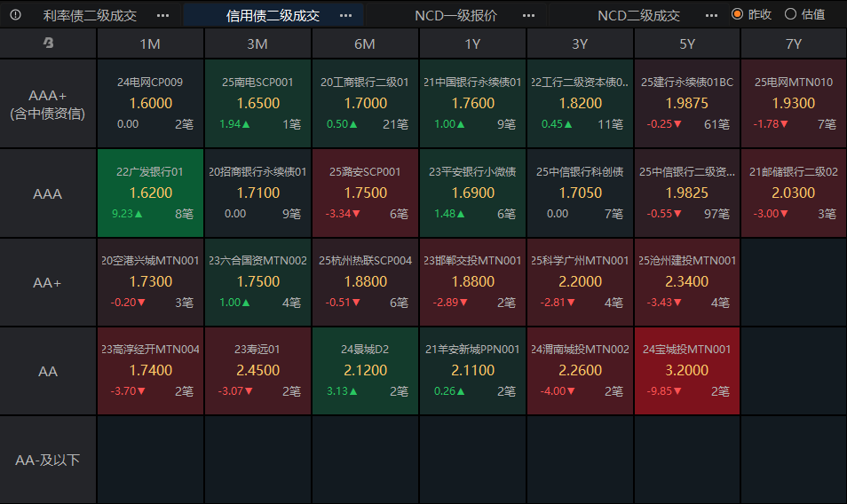Open the 20空港兴城MTN001 cell
The image size is (847, 504).
[x=150, y=282]
